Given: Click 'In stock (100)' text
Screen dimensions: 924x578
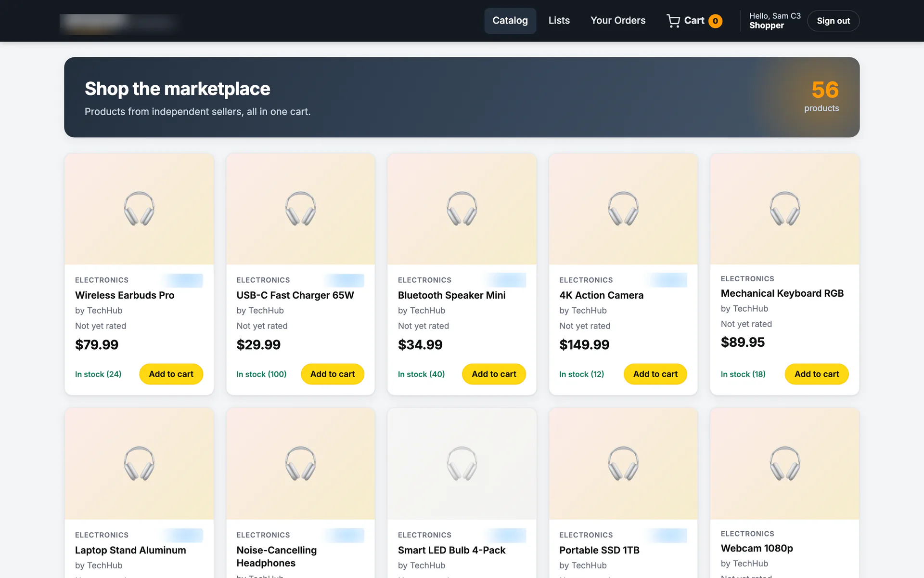Looking at the screenshot, I should click(x=261, y=374).
